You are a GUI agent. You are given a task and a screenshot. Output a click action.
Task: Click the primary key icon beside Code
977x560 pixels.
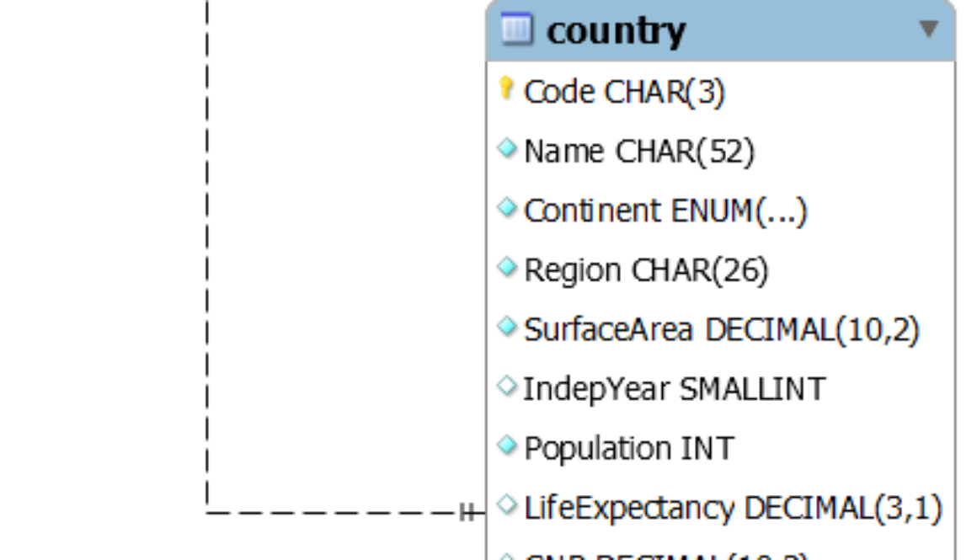pyautogui.click(x=506, y=88)
